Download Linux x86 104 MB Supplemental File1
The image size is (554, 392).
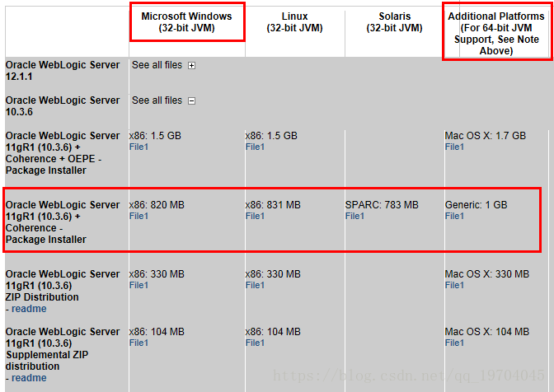click(255, 343)
